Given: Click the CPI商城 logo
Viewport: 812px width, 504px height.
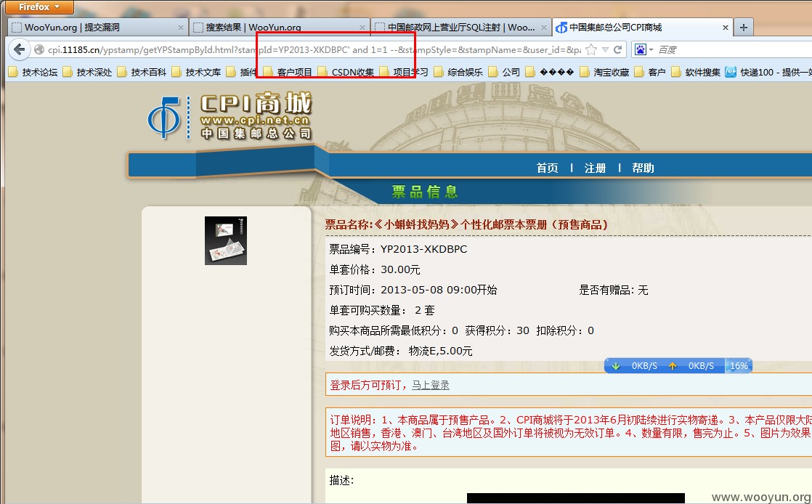Looking at the screenshot, I should [x=230, y=116].
